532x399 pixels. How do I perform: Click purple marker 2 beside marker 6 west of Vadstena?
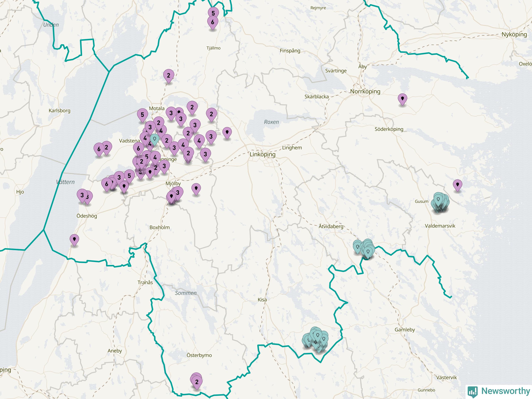tap(107, 148)
